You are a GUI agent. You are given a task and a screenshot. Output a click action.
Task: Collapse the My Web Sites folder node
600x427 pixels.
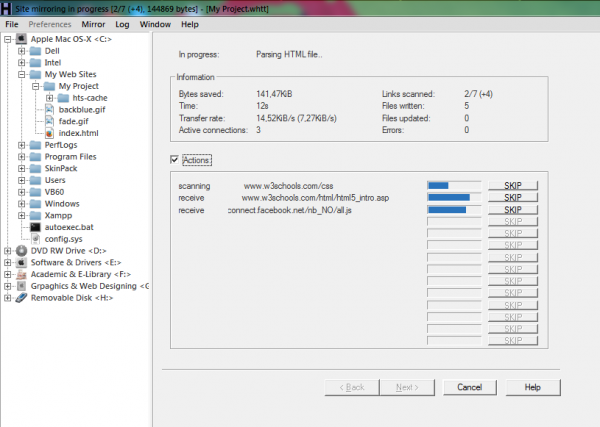[22, 74]
